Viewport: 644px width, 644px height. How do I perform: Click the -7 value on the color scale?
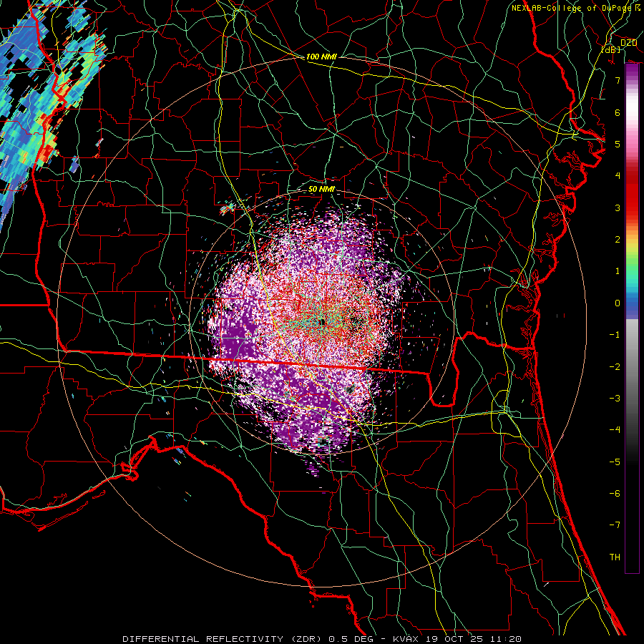click(615, 525)
